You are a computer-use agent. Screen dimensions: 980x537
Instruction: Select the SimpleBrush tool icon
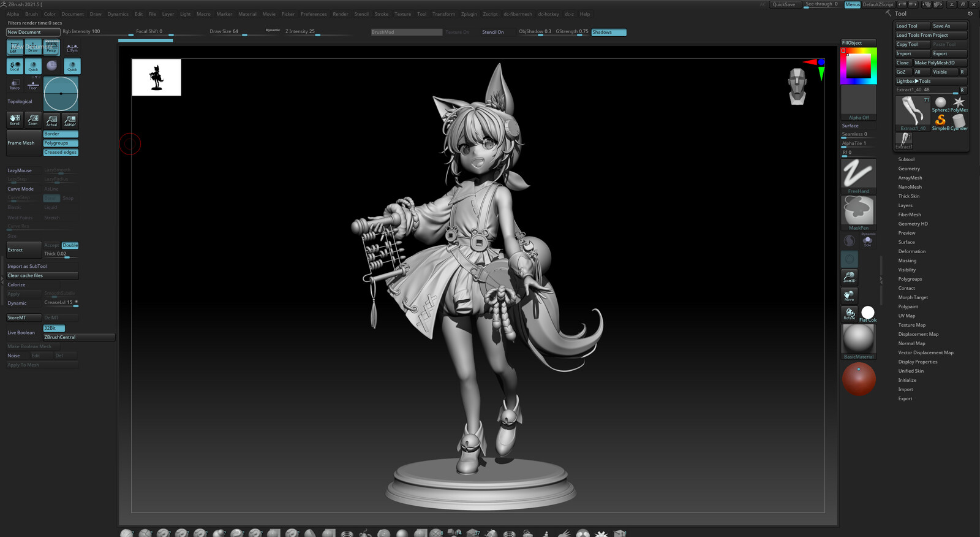pyautogui.click(x=940, y=122)
